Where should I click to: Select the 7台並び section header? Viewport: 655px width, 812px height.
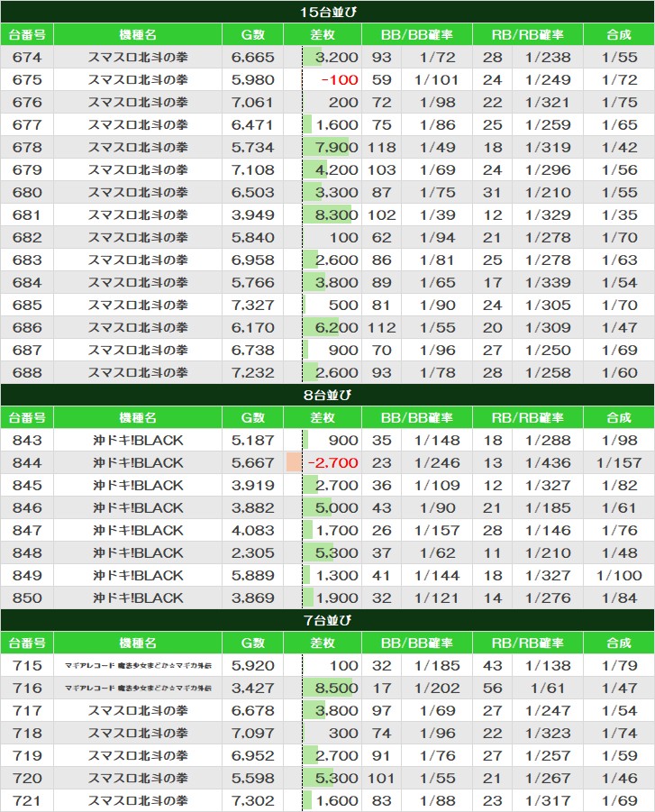[328, 620]
